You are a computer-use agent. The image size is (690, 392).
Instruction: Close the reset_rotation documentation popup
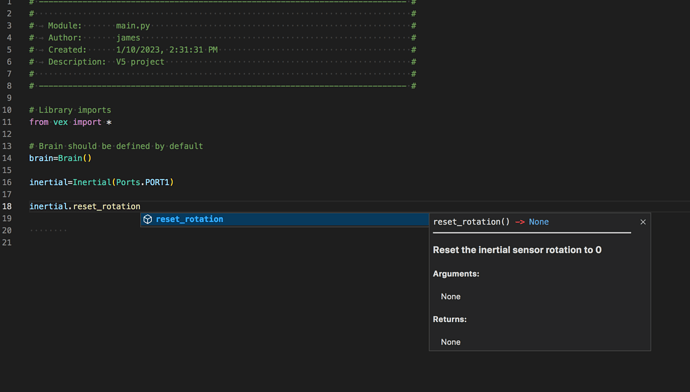[643, 222]
